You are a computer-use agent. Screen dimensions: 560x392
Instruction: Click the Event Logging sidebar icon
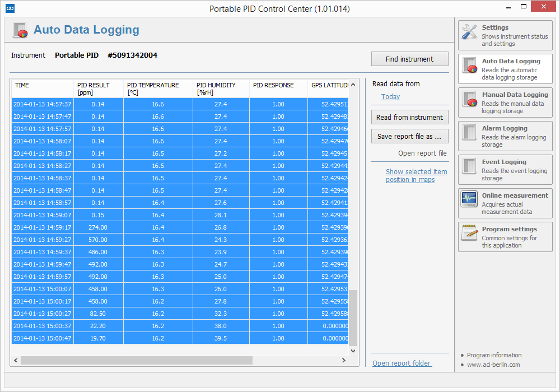click(469, 167)
